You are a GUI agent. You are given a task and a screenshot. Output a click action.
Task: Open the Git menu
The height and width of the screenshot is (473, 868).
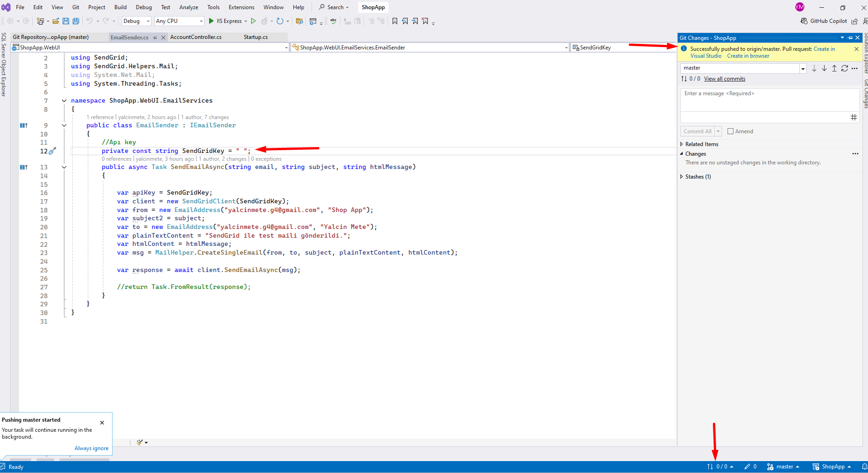click(x=76, y=7)
